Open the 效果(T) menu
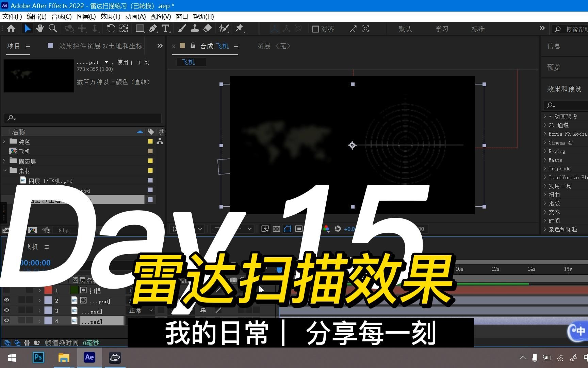 [110, 16]
